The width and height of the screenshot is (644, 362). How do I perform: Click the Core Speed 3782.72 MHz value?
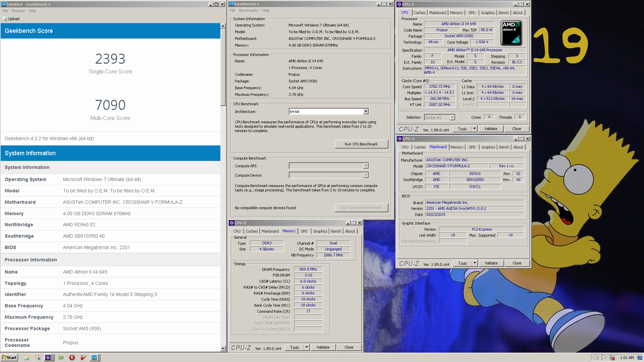pyautogui.click(x=439, y=86)
